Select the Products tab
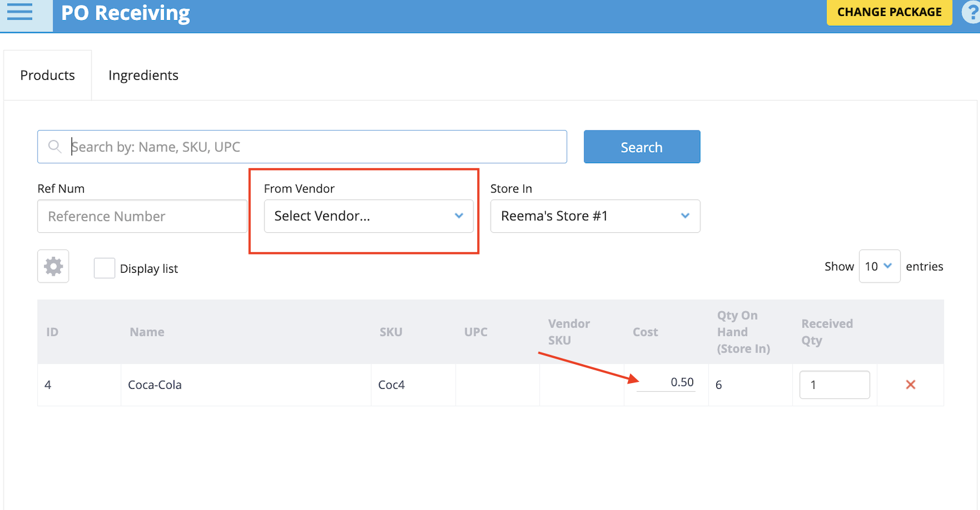Screen dimensions: 980x510 coord(48,75)
